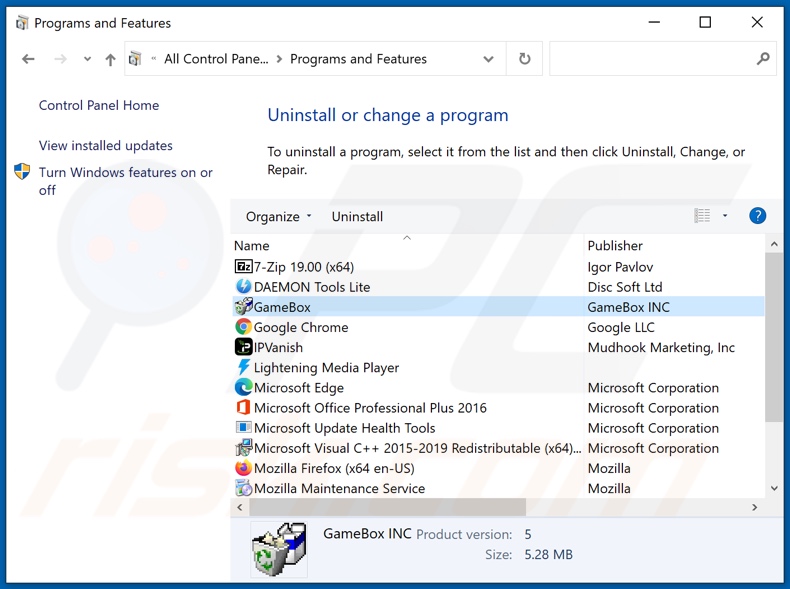
Task: Click the Windows shield icon in sidebar
Action: [x=22, y=172]
